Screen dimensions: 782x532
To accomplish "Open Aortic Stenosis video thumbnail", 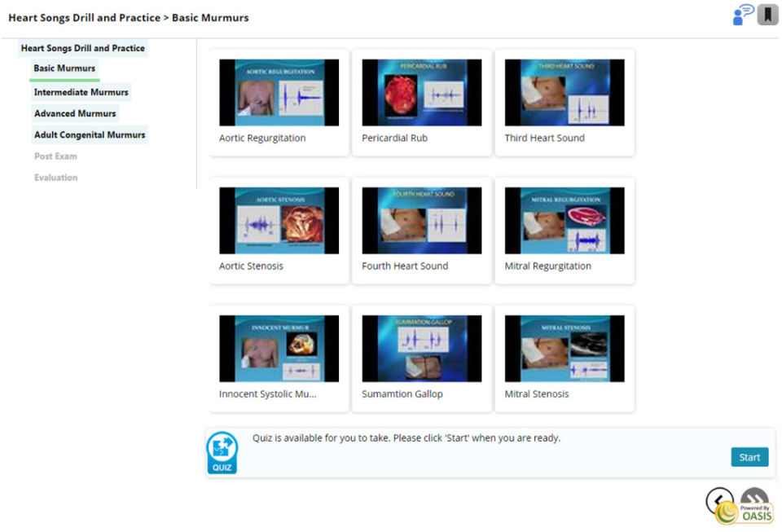I will click(279, 221).
